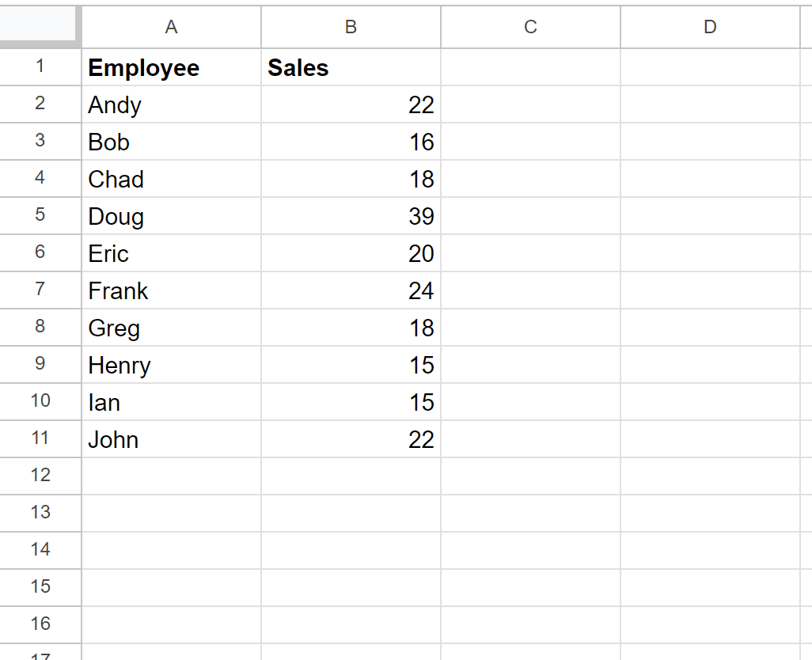This screenshot has width=812, height=660.
Task: Select row 5 by clicking its number
Action: pyautogui.click(x=40, y=216)
